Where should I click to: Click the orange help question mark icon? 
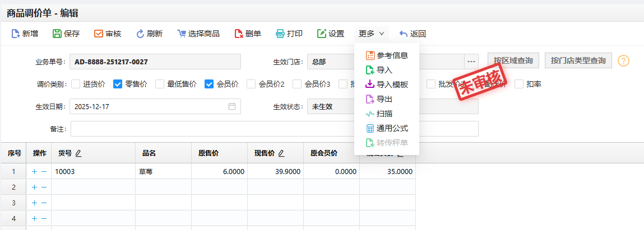(x=623, y=61)
